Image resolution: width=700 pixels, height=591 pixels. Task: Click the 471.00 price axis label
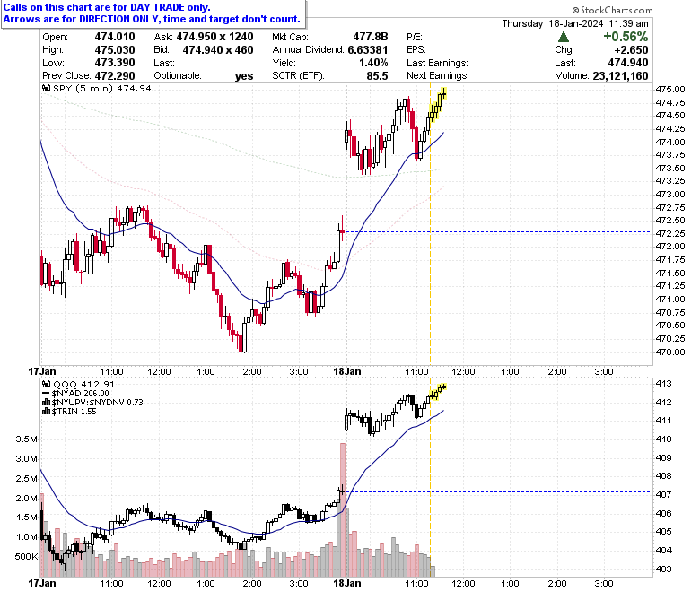coord(670,300)
